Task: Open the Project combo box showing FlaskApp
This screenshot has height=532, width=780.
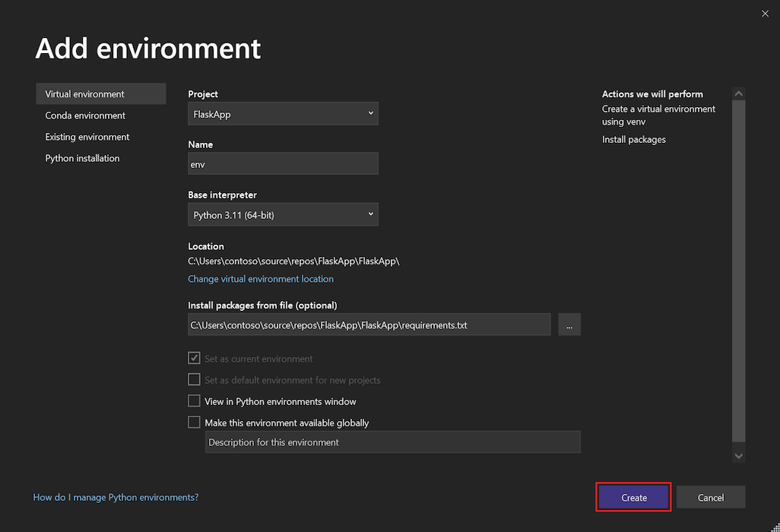Action: pyautogui.click(x=283, y=112)
